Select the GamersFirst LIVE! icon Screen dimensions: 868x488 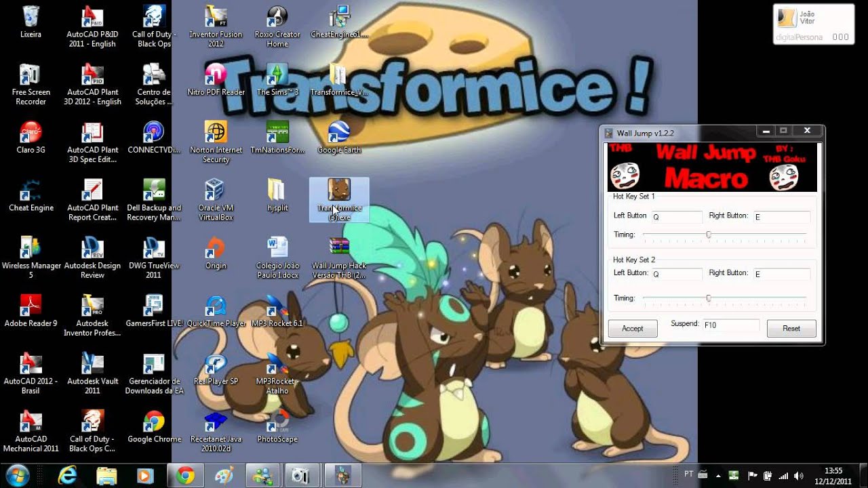coord(154,311)
